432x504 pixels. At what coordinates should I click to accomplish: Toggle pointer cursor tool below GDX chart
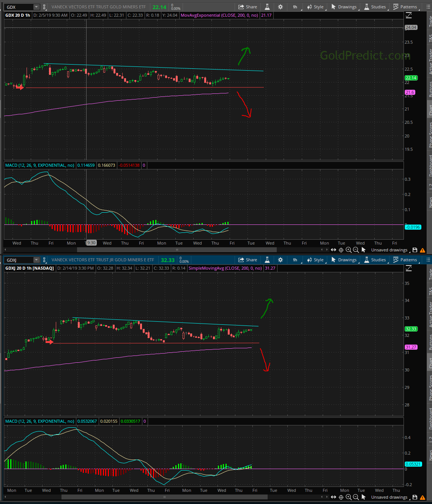363,250
